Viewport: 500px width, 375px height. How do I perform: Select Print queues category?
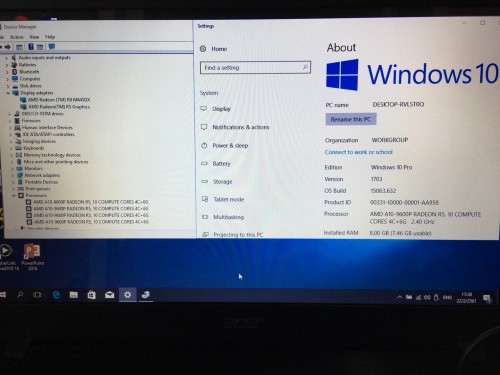coord(38,189)
